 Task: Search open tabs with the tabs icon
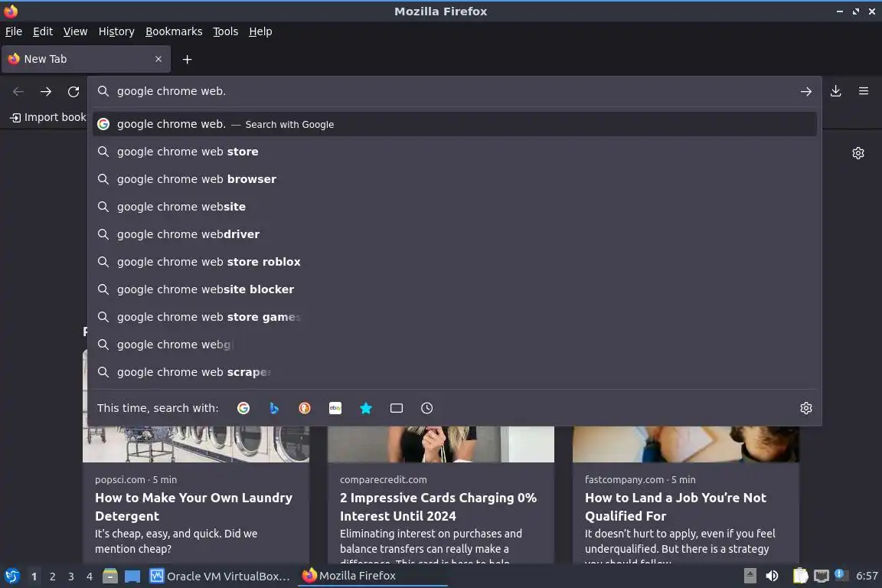tap(397, 408)
